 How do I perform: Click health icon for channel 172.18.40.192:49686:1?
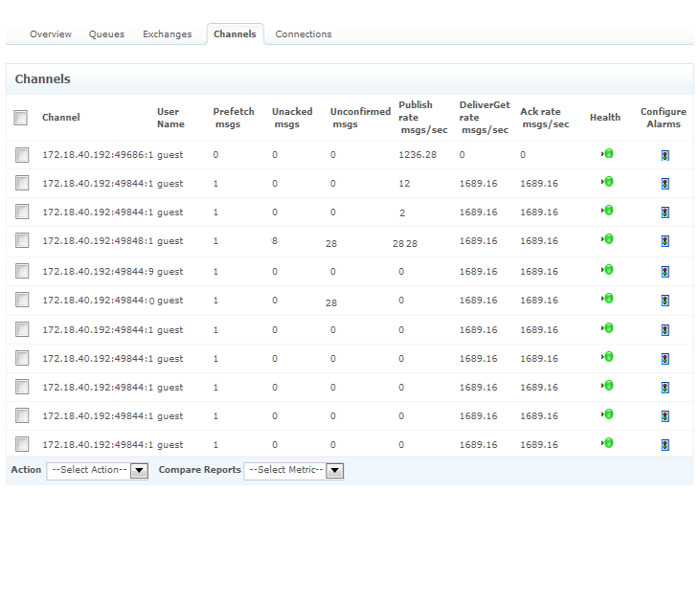607,153
